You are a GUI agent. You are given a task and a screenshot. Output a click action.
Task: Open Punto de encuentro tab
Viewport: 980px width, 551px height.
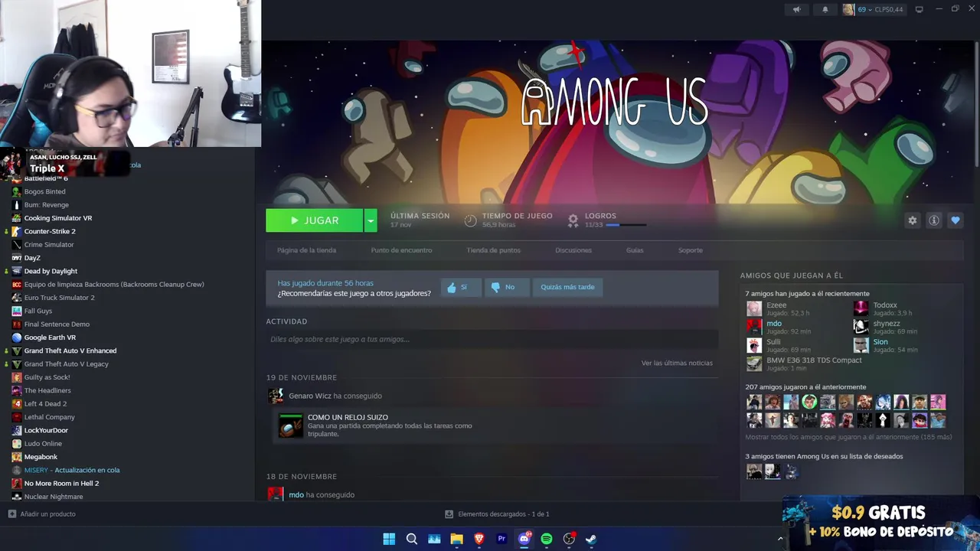click(x=401, y=250)
